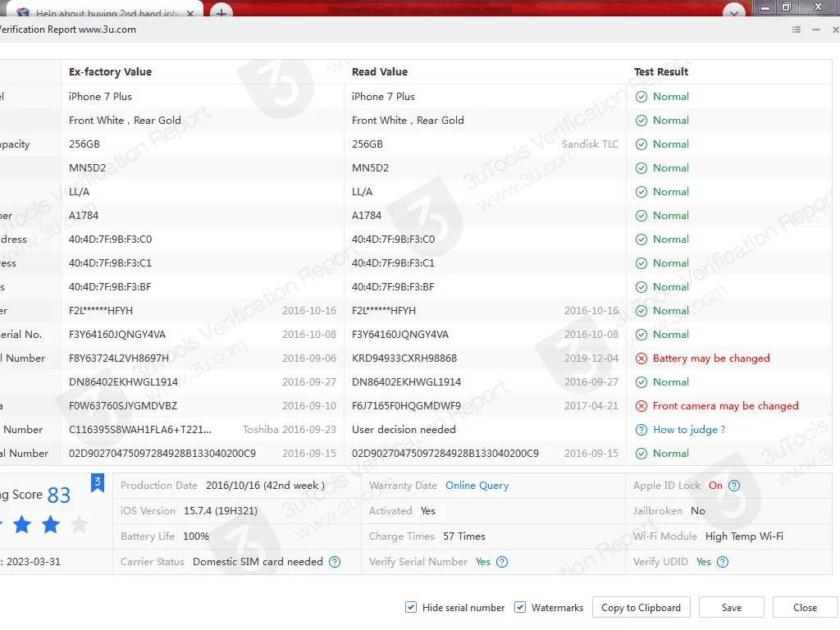Click the iOS version 15.7.4 (19H321) value
The width and height of the screenshot is (840, 630).
(220, 511)
